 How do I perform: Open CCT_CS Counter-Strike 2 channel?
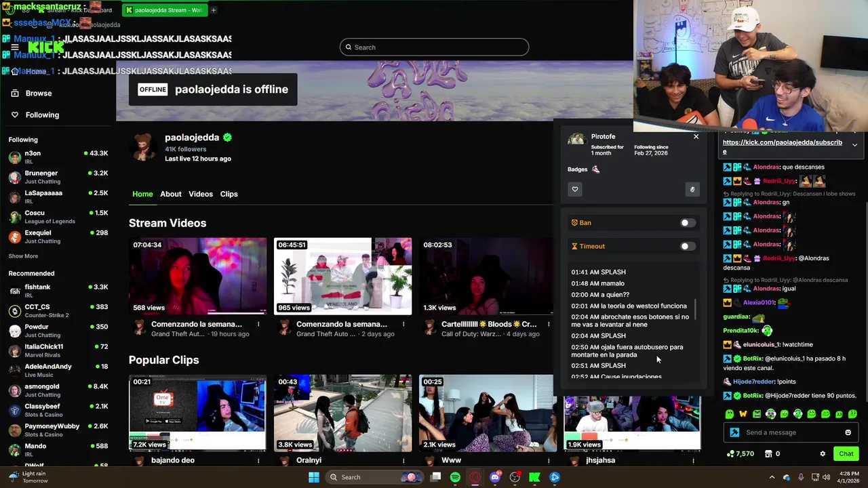click(x=58, y=310)
